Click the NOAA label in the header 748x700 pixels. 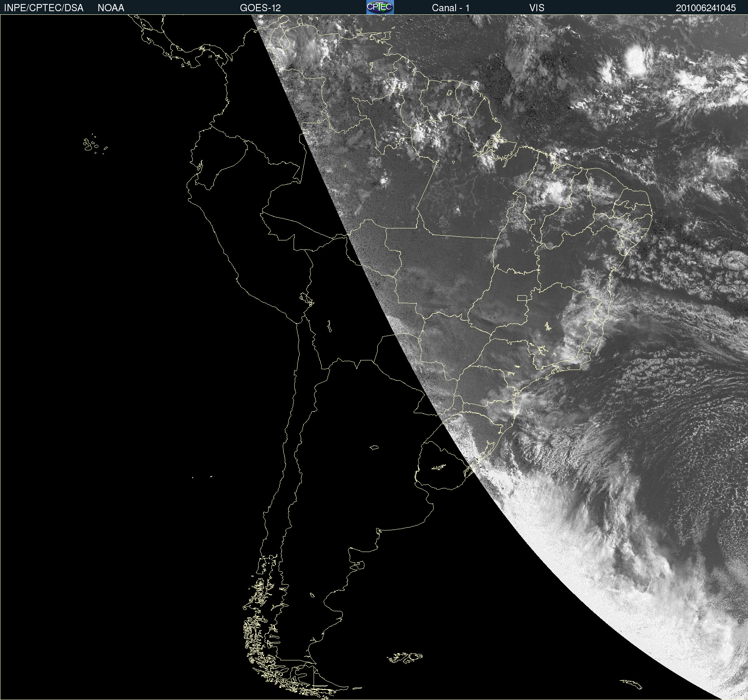pyautogui.click(x=111, y=8)
